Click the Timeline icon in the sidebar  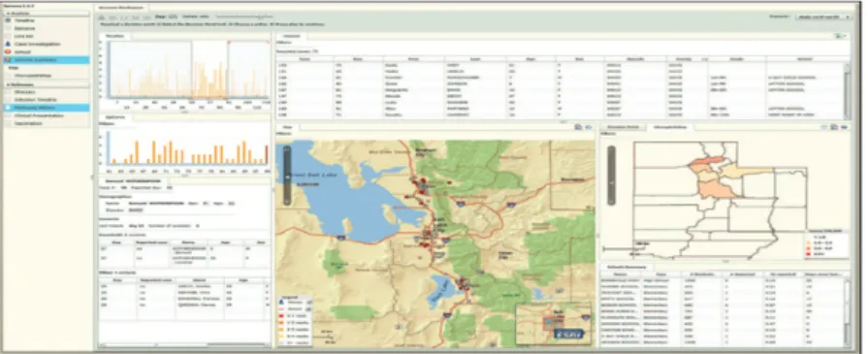coord(7,20)
